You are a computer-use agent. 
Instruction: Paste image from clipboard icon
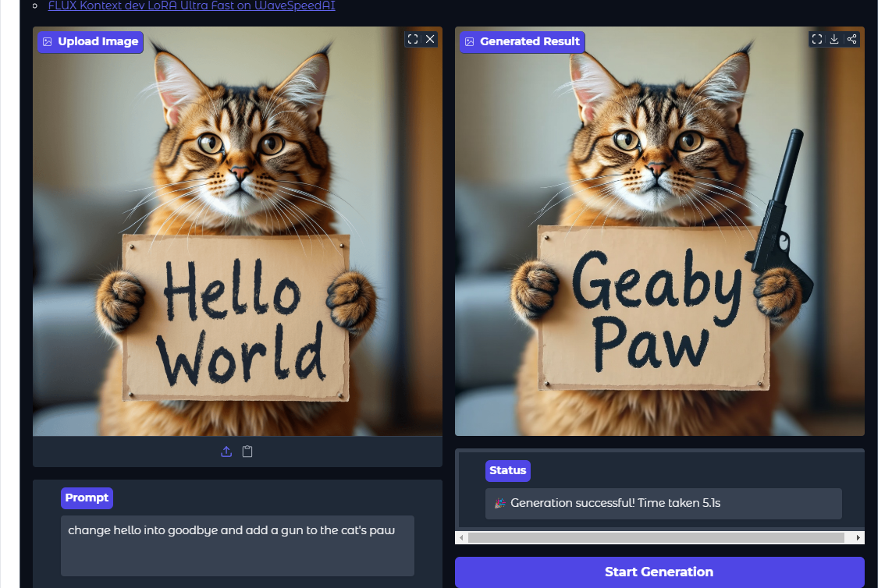(x=247, y=452)
